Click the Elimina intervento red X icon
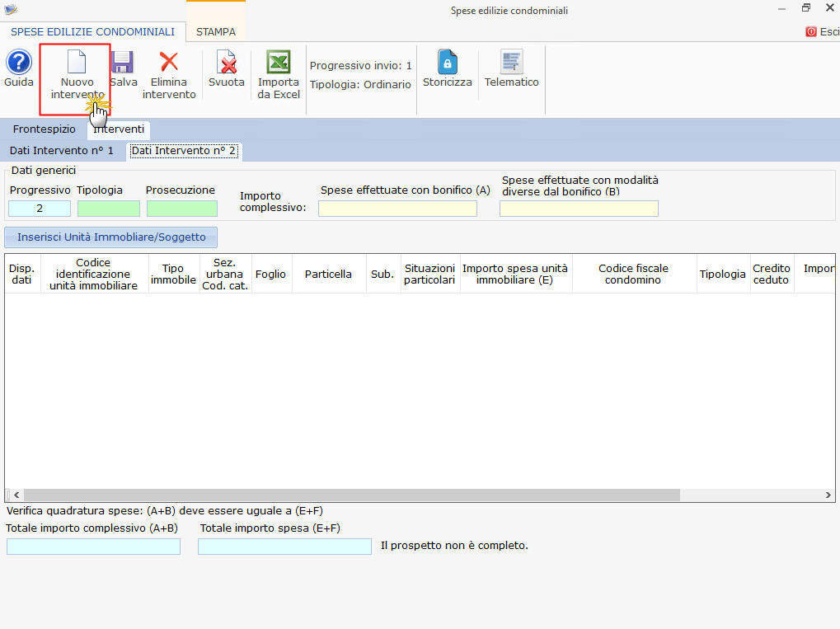The width and height of the screenshot is (840, 629). [x=169, y=62]
